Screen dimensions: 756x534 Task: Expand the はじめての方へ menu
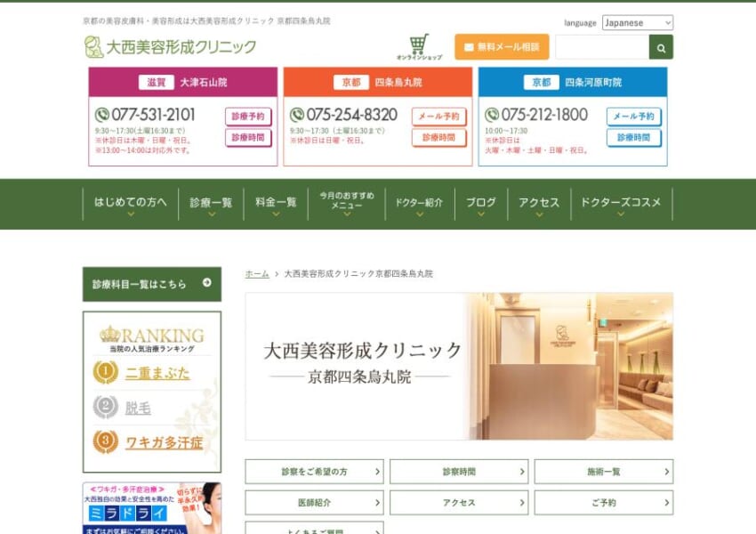tap(130, 204)
